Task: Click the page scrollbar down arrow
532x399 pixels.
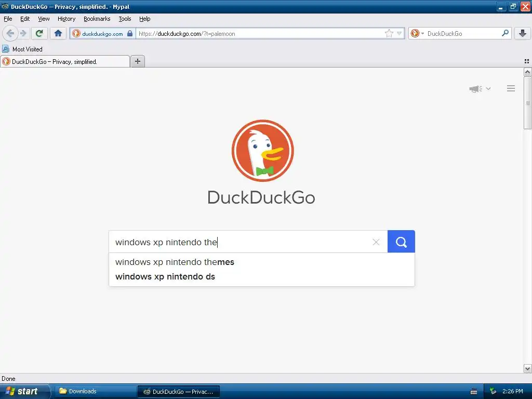Action: tap(528, 369)
